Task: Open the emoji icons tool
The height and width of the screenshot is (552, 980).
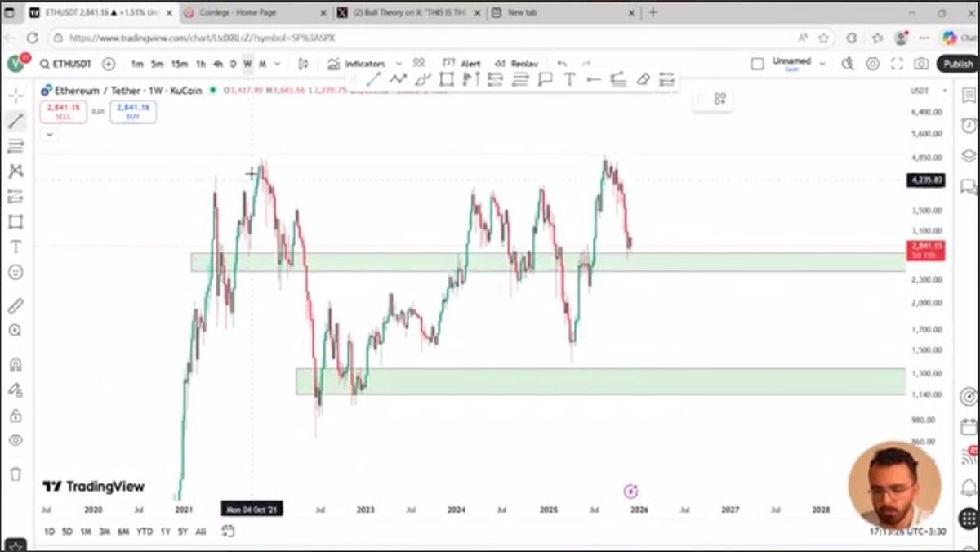Action: (16, 272)
